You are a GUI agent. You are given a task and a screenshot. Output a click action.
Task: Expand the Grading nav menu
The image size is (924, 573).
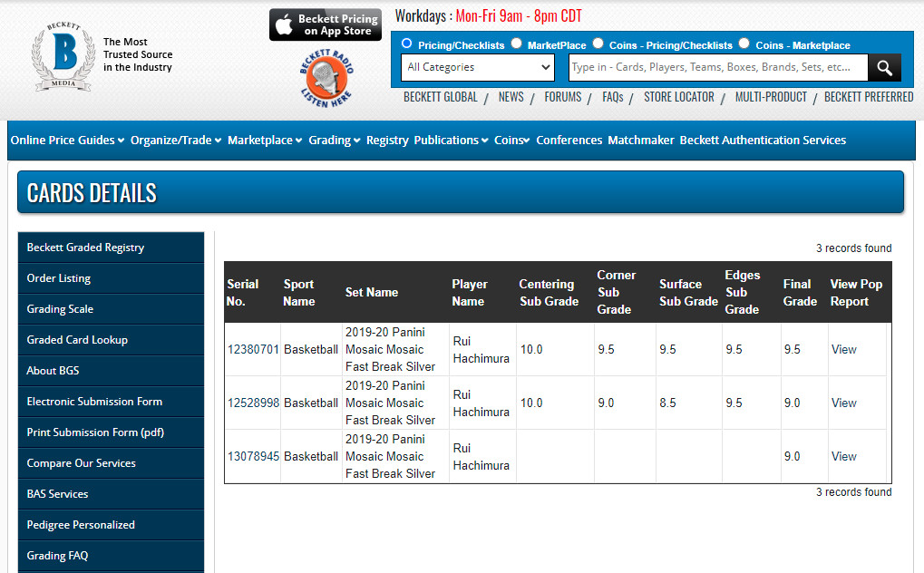(x=334, y=141)
